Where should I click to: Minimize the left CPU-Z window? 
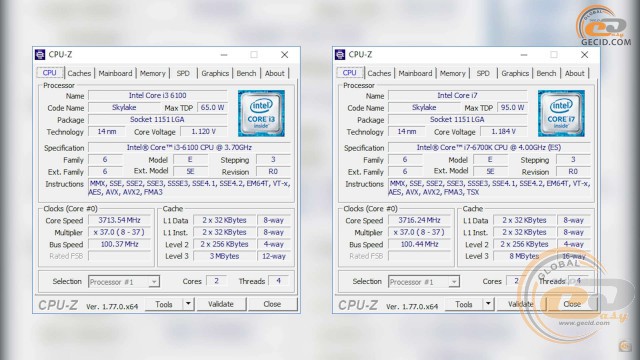click(x=224, y=55)
